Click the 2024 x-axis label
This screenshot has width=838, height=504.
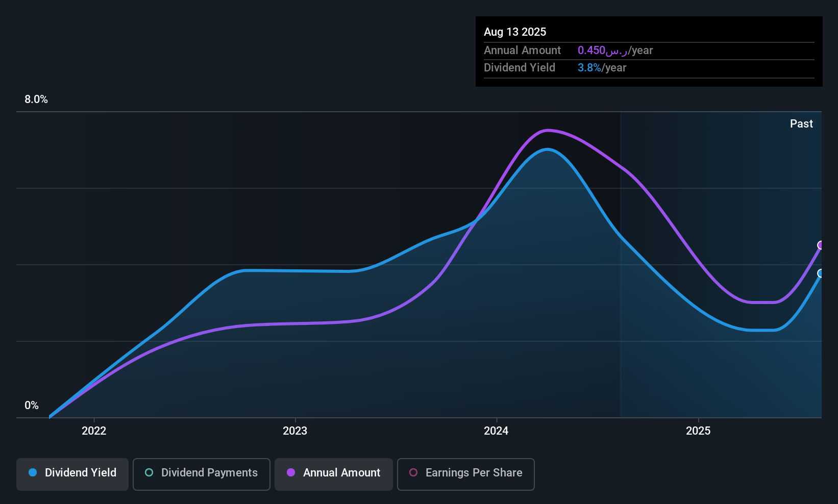496,431
